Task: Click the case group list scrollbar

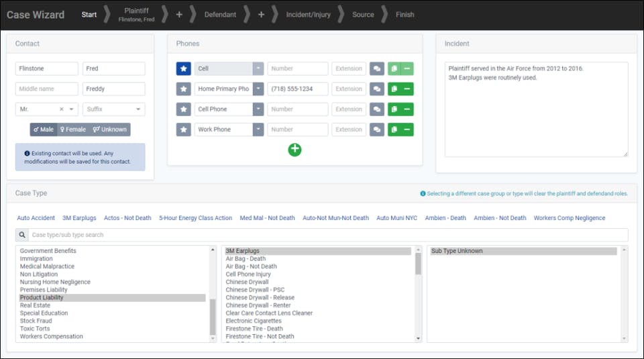Action: tap(213, 317)
